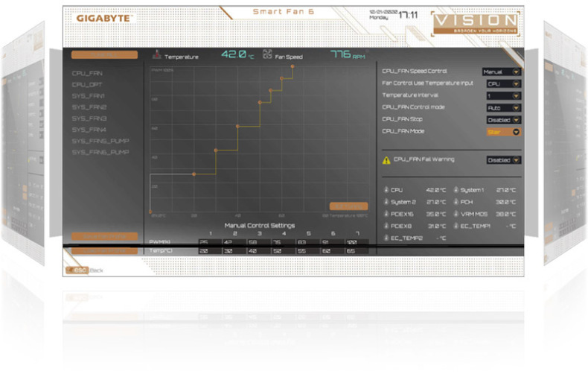Click fan curve point at 40°C step

pos(237,126)
